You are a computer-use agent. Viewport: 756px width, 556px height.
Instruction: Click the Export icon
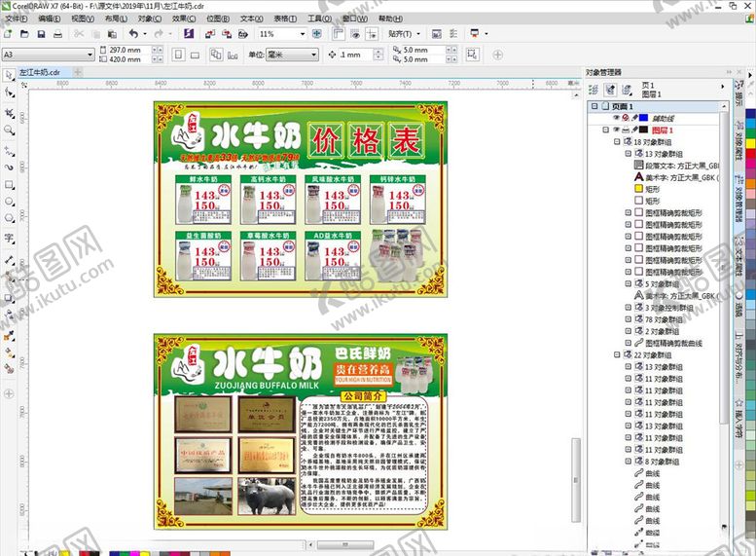pyautogui.click(x=227, y=34)
